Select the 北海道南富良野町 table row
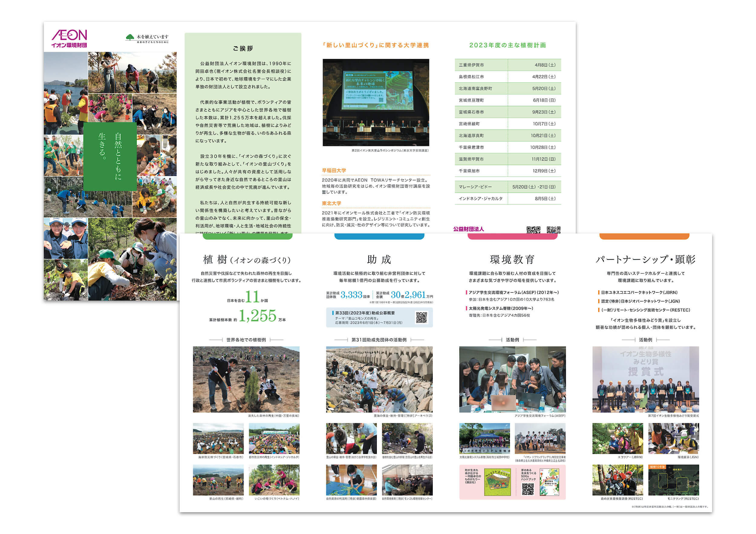Viewport: 756px width, 534px height. (x=508, y=89)
